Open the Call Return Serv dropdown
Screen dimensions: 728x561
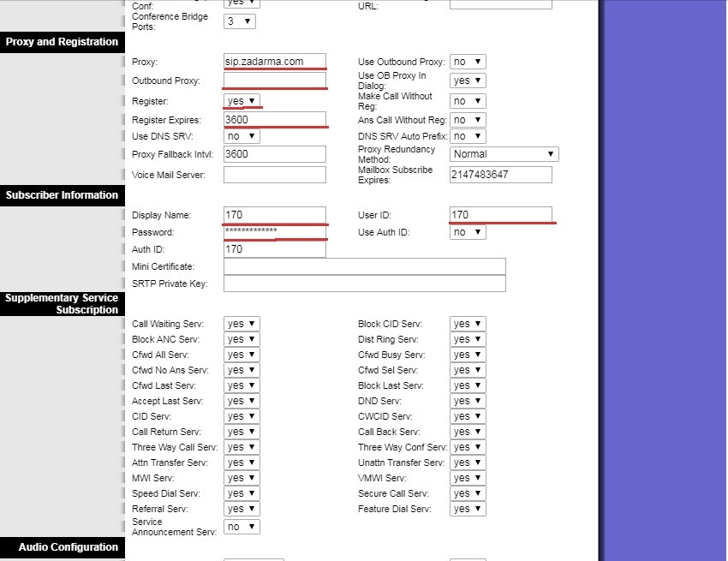point(242,432)
